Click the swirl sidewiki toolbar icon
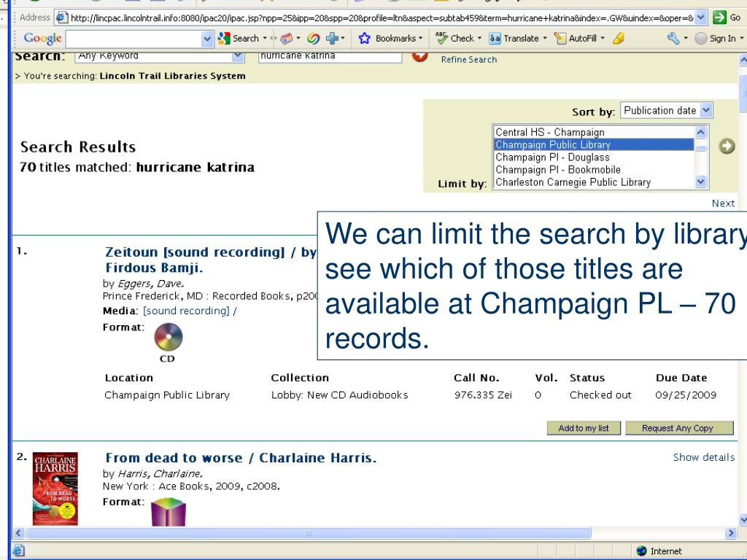The width and height of the screenshot is (747, 560). (313, 38)
